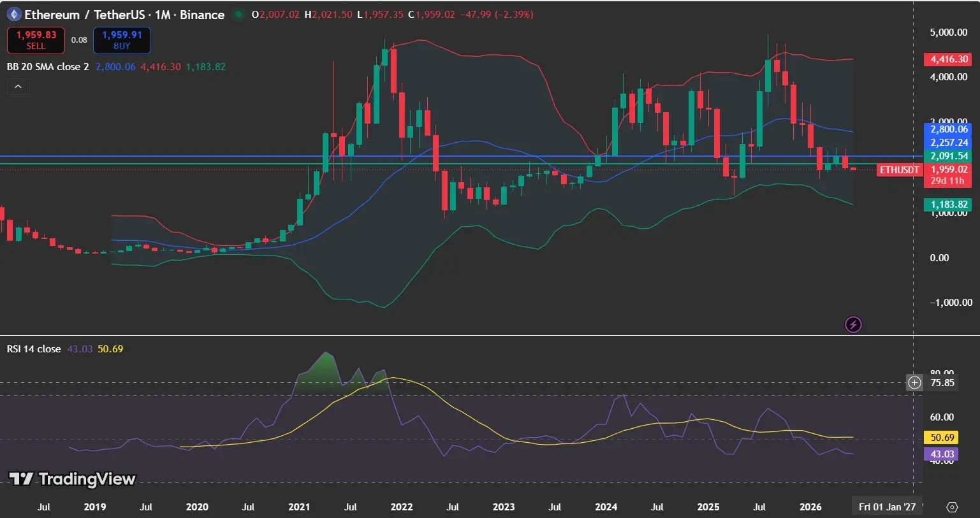Open chart settings gear icon
Image resolution: width=980 pixels, height=518 pixels.
[x=952, y=507]
